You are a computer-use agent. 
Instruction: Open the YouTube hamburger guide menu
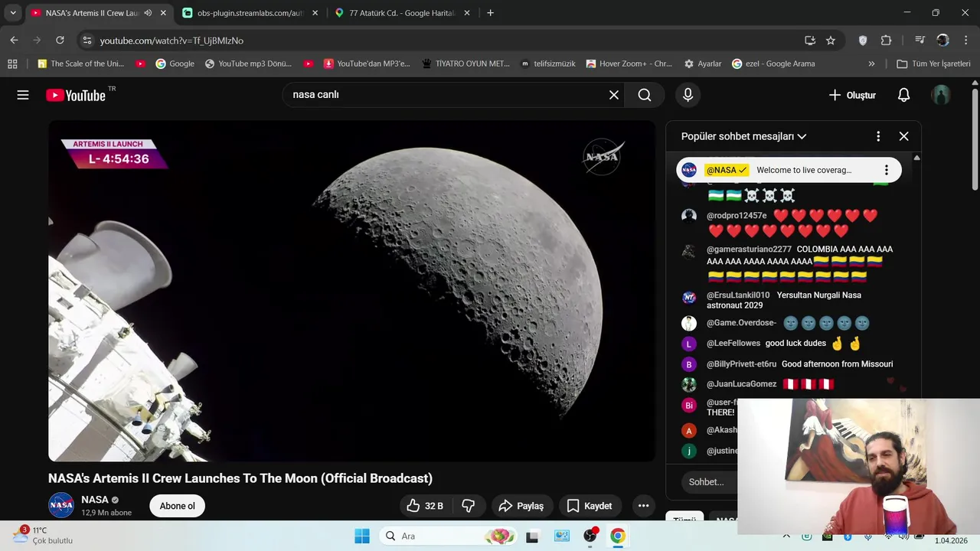[23, 95]
